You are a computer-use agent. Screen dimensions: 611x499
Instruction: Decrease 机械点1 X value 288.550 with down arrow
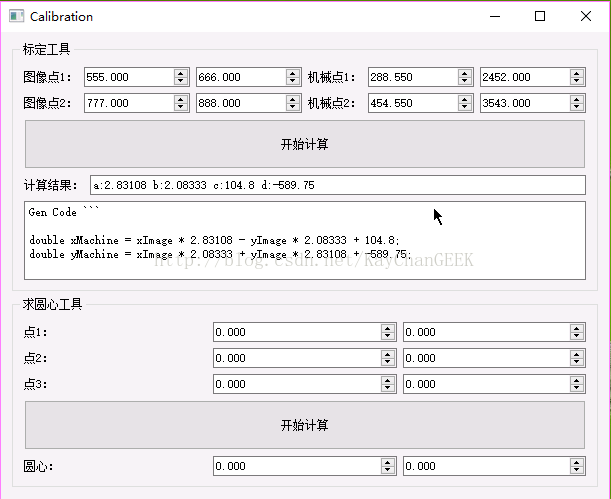tap(465, 81)
